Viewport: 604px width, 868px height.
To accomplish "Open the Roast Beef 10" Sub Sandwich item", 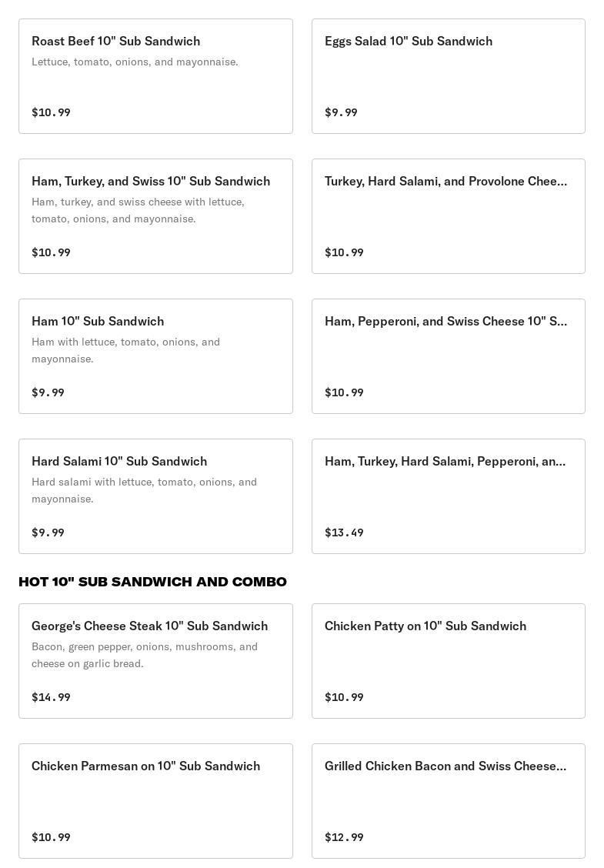I will pos(115,42).
